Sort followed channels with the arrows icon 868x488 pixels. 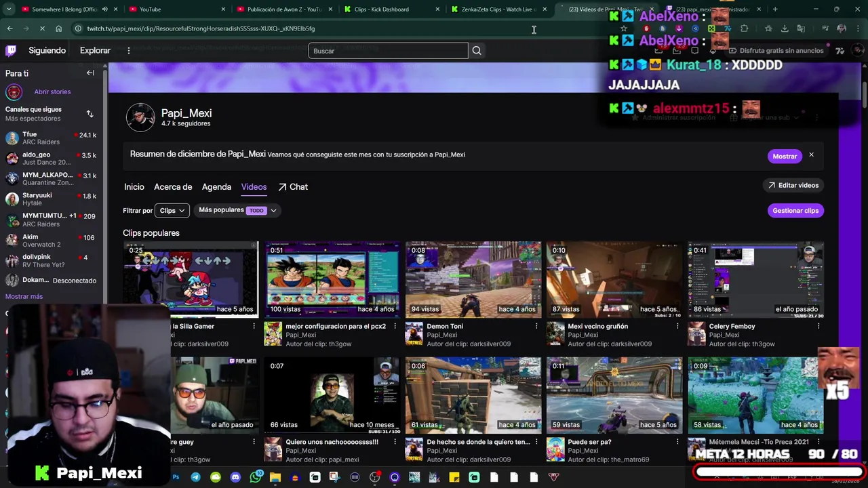click(x=90, y=114)
